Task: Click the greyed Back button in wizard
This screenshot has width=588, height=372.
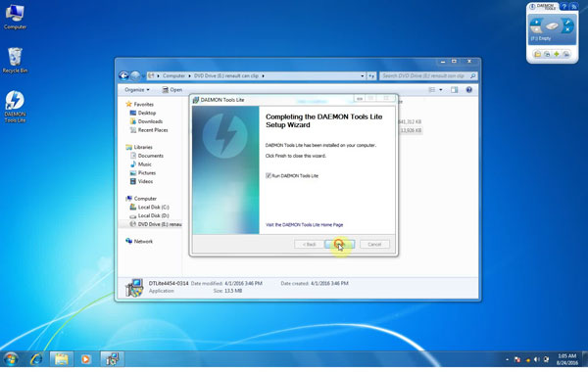Action: coord(310,245)
